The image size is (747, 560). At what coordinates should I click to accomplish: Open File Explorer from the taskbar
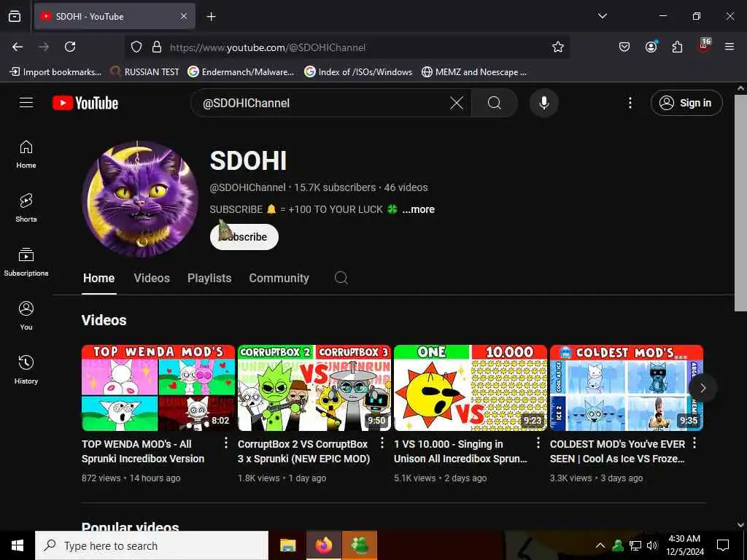(287, 545)
